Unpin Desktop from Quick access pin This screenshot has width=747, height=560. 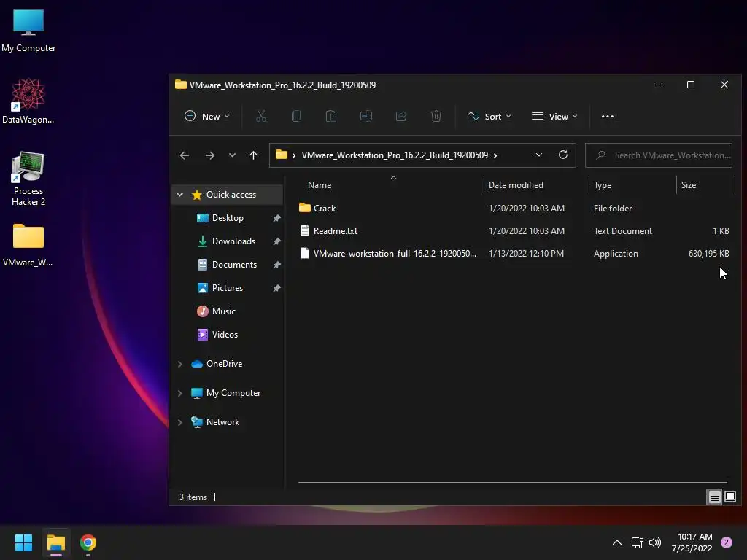click(276, 218)
